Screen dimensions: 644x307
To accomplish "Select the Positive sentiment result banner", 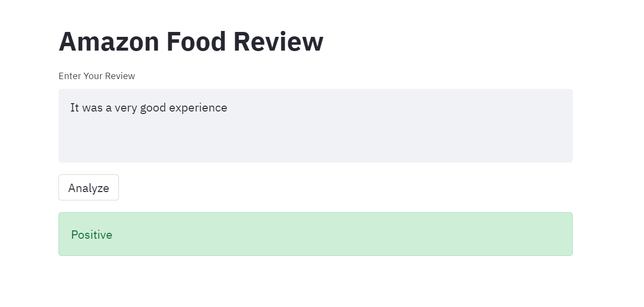I will [315, 234].
